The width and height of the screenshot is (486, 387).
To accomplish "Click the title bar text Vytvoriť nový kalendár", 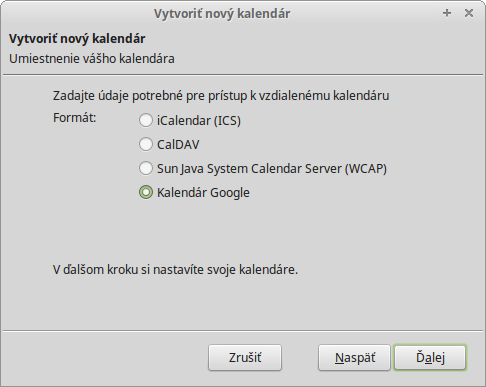I will tap(222, 14).
